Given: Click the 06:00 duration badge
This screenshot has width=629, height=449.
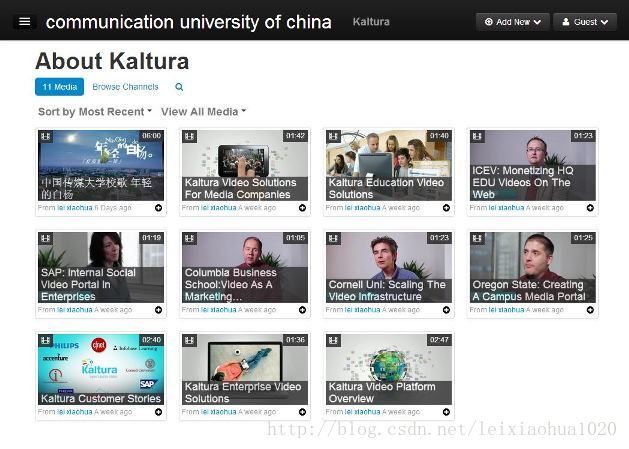Looking at the screenshot, I should [x=151, y=136].
